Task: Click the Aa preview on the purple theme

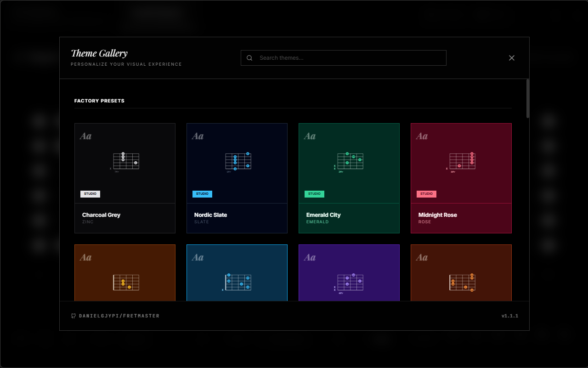Action: (310, 257)
